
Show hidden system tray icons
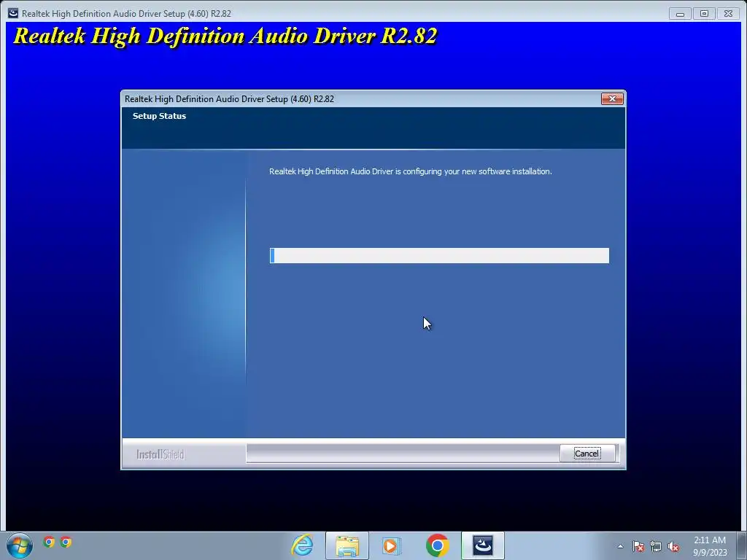620,546
